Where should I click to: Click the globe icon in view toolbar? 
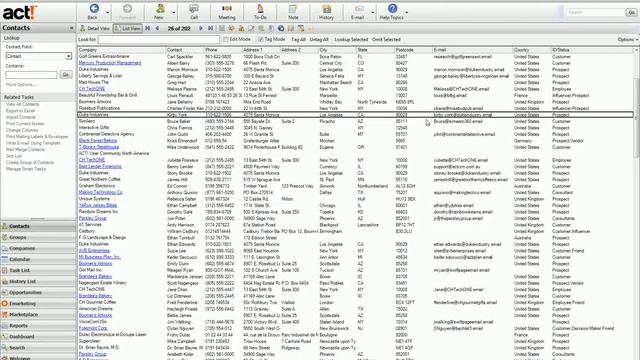(281, 29)
